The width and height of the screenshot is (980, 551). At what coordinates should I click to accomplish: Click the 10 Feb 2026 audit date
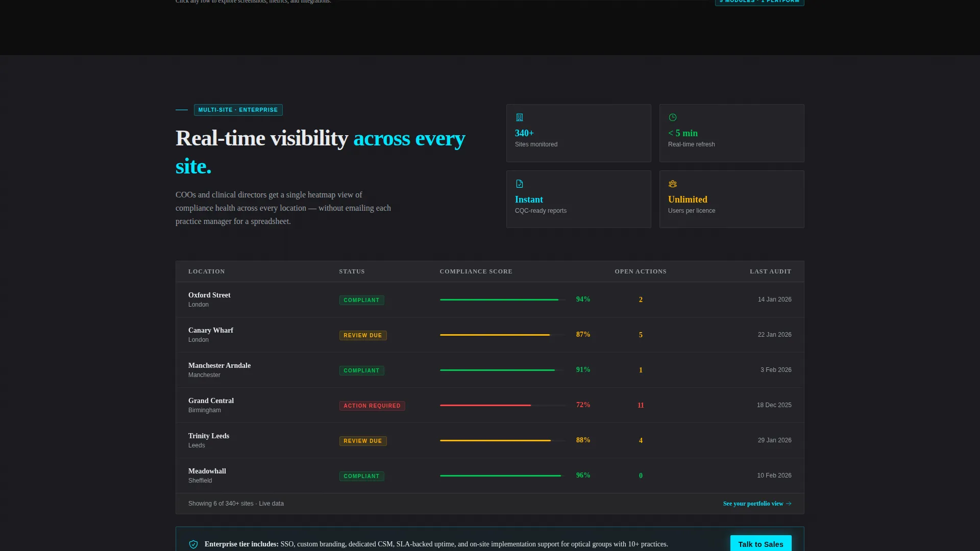[774, 475]
